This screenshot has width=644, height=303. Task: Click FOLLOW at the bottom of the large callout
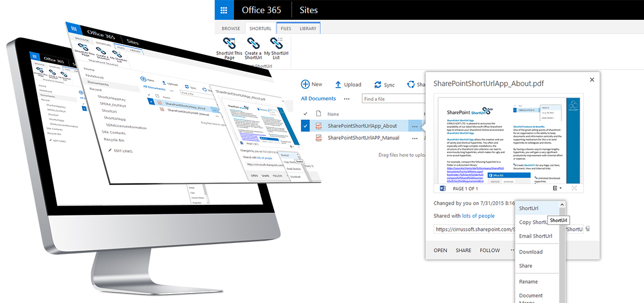click(x=490, y=250)
